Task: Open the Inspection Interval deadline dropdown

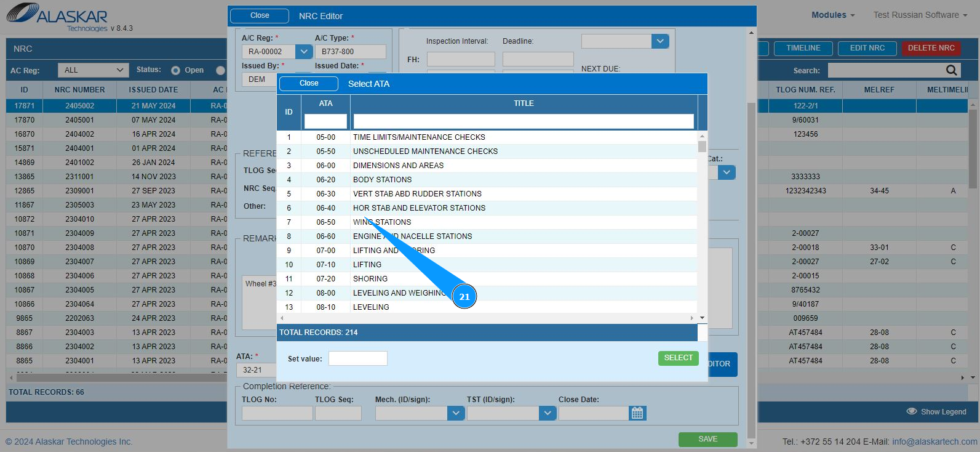Action: point(660,41)
